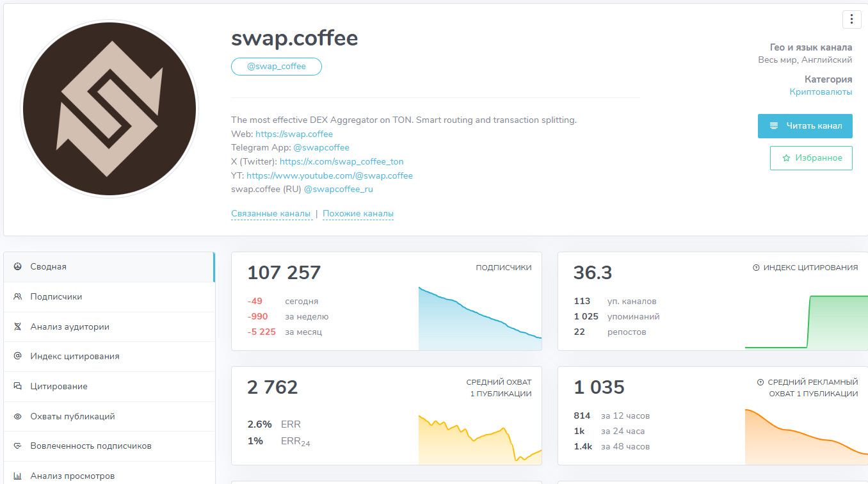Click the 1k за 24 часа row
This screenshot has height=484, width=868.
tap(609, 432)
